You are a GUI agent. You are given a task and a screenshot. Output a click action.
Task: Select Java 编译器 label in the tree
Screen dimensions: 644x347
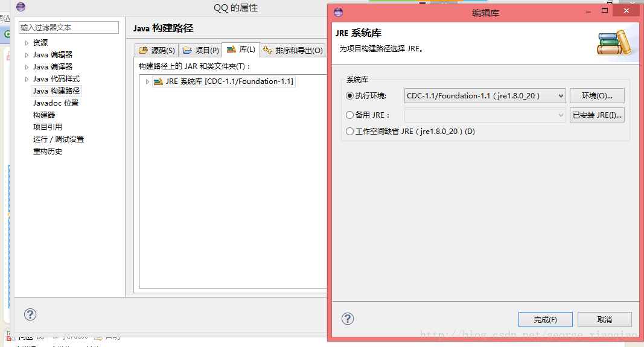(x=53, y=66)
